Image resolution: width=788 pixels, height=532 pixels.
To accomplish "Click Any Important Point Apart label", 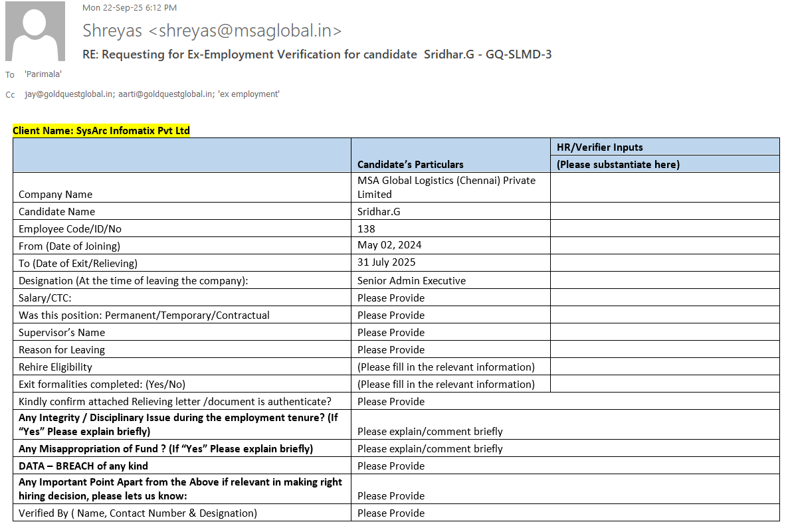I will tap(181, 489).
